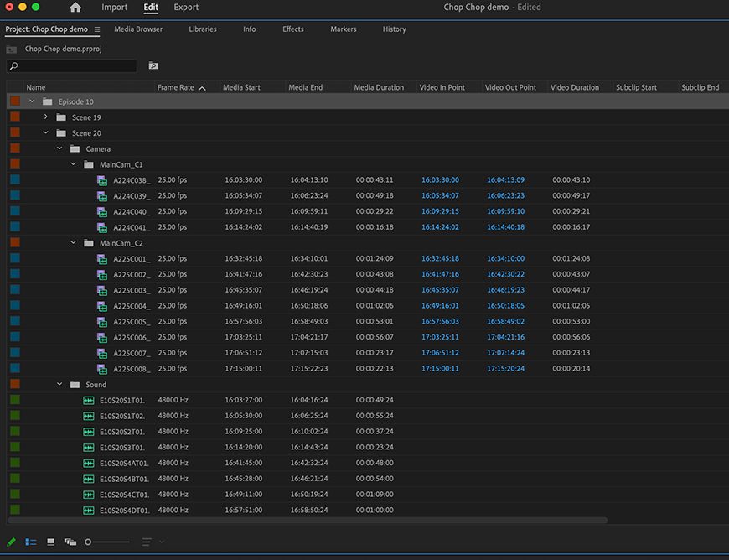729x560 pixels.
Task: Click the E10S20S2T01 audio waveform icon
Action: (x=88, y=432)
